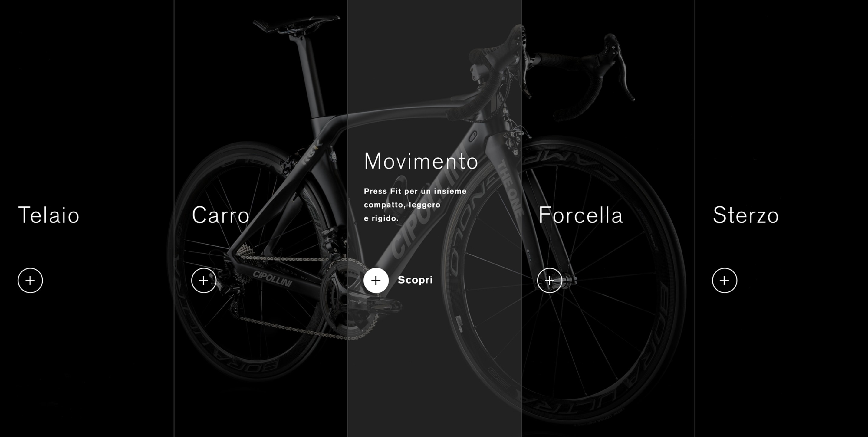Open the Telaio plus circle icon

pyautogui.click(x=30, y=280)
